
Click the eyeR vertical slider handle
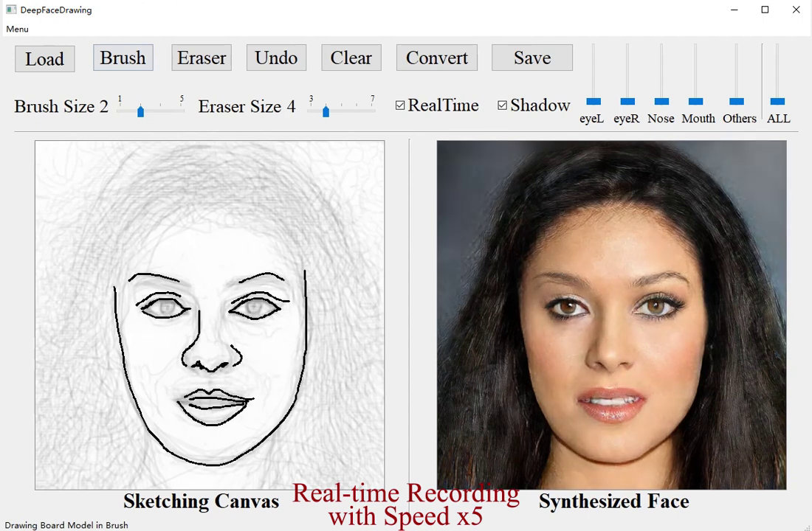click(x=627, y=101)
